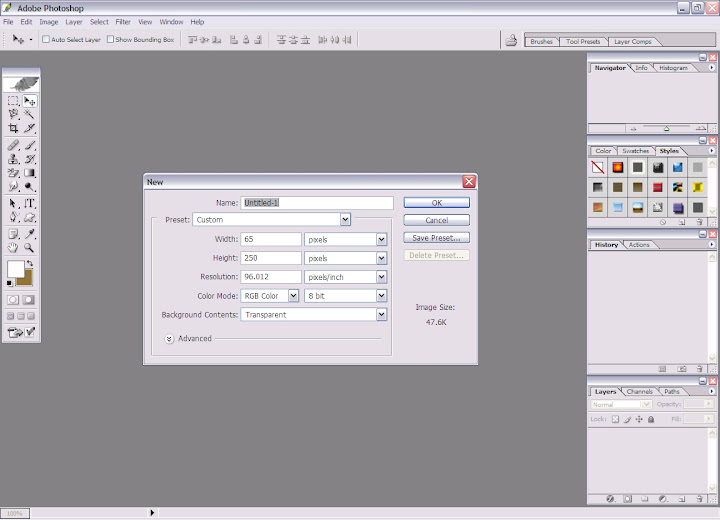Click the Save Preset button
The height and width of the screenshot is (520, 720).
pos(436,238)
